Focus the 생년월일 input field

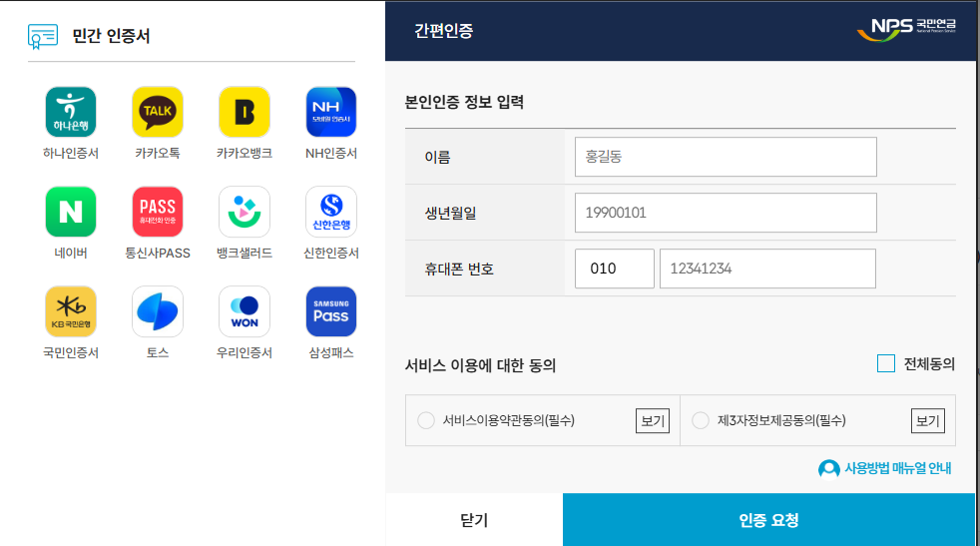[726, 213]
